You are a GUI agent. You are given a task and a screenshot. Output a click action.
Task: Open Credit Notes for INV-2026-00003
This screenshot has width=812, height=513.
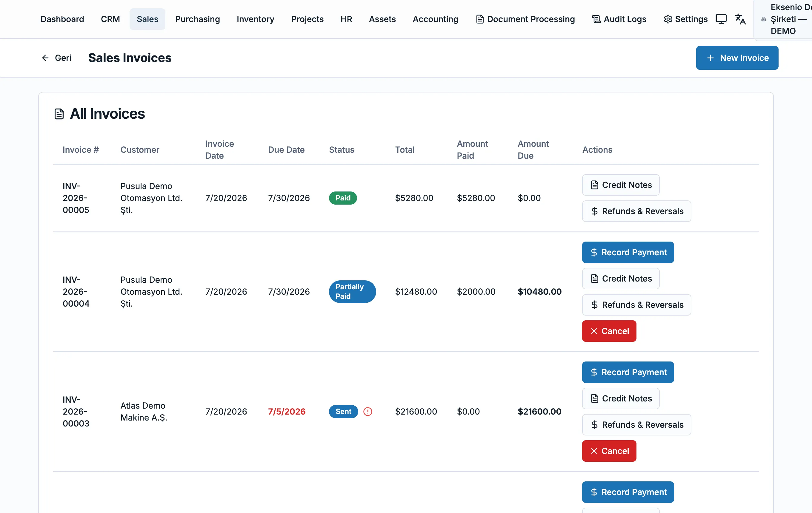[621, 398]
